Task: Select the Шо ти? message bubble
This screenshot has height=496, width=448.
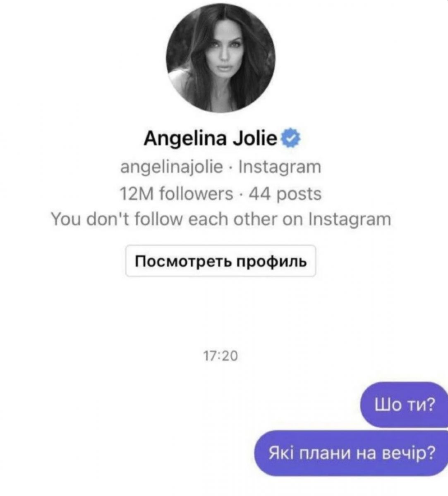Action: pos(404,405)
